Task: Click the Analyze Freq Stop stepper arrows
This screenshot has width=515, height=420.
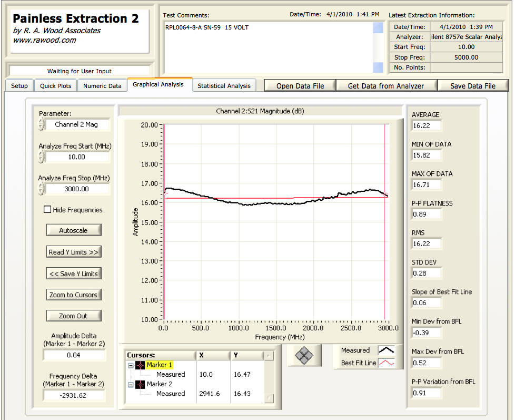Action: pos(41,189)
